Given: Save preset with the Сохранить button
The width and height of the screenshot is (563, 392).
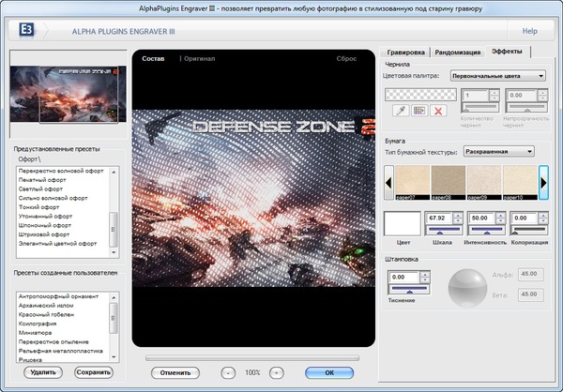Looking at the screenshot, I should tap(93, 372).
